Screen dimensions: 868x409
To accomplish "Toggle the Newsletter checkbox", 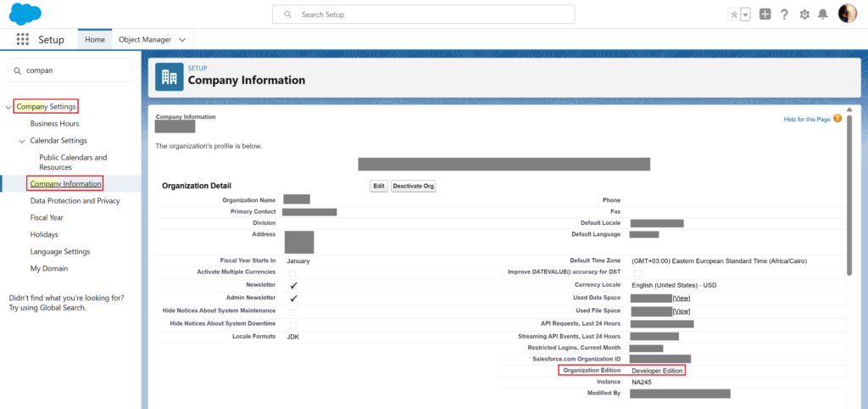I will pyautogui.click(x=293, y=285).
